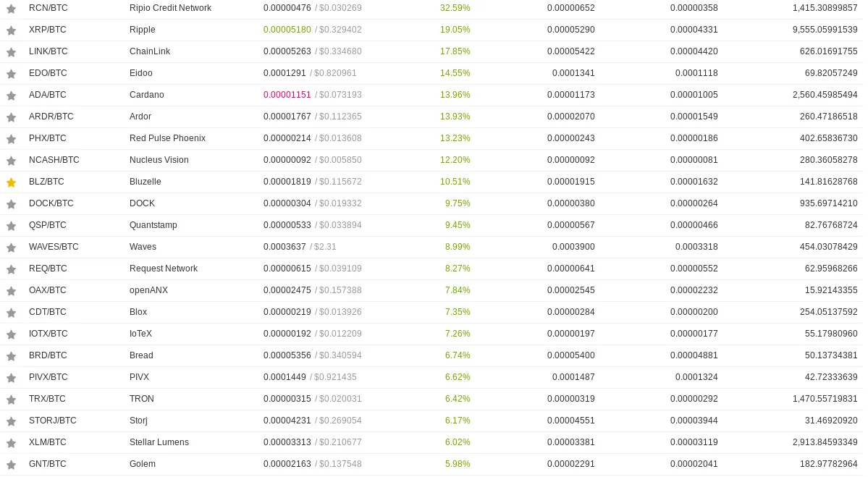868x477 pixels.
Task: Toggle the WAVES/BTC star
Action: (11, 248)
